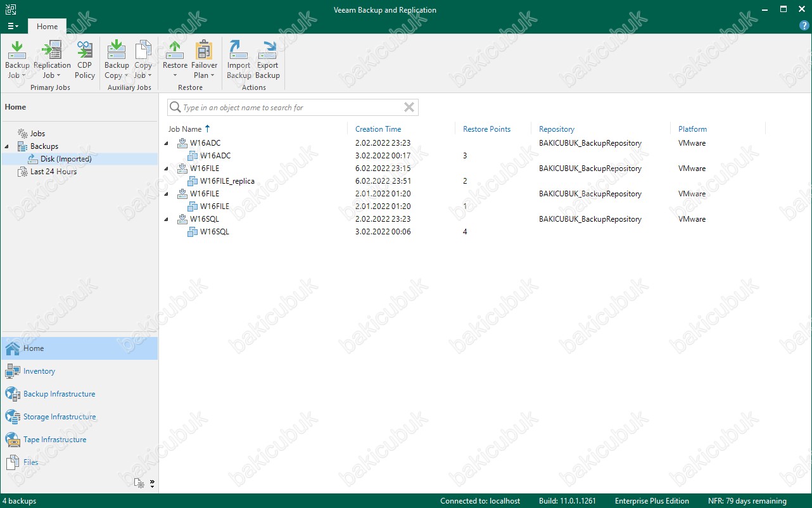Sort by Platform column header
Screen dimensions: 812x508
(x=692, y=129)
